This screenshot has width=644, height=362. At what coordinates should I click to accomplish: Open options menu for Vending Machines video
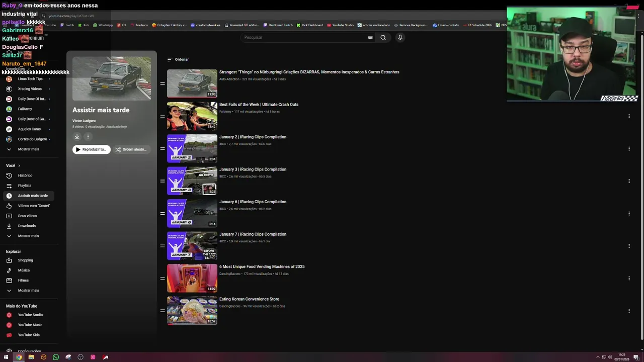pyautogui.click(x=629, y=279)
